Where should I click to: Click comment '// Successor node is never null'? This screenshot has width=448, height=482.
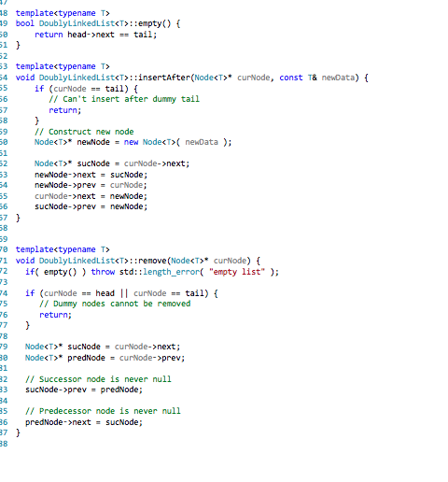[x=98, y=379]
